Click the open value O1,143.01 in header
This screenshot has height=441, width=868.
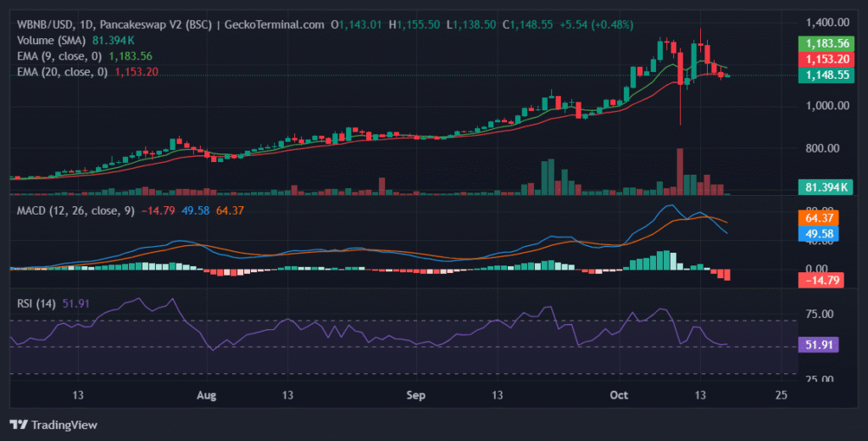pos(356,25)
